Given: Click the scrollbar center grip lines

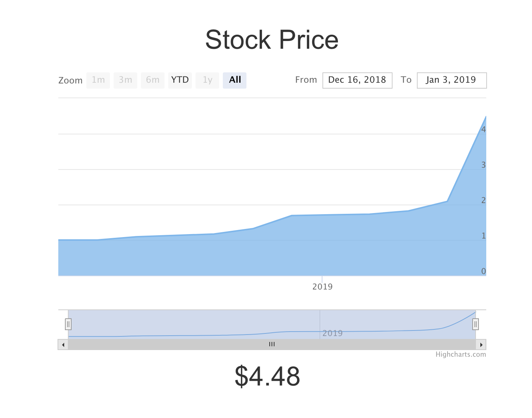Looking at the screenshot, I should pos(272,345).
